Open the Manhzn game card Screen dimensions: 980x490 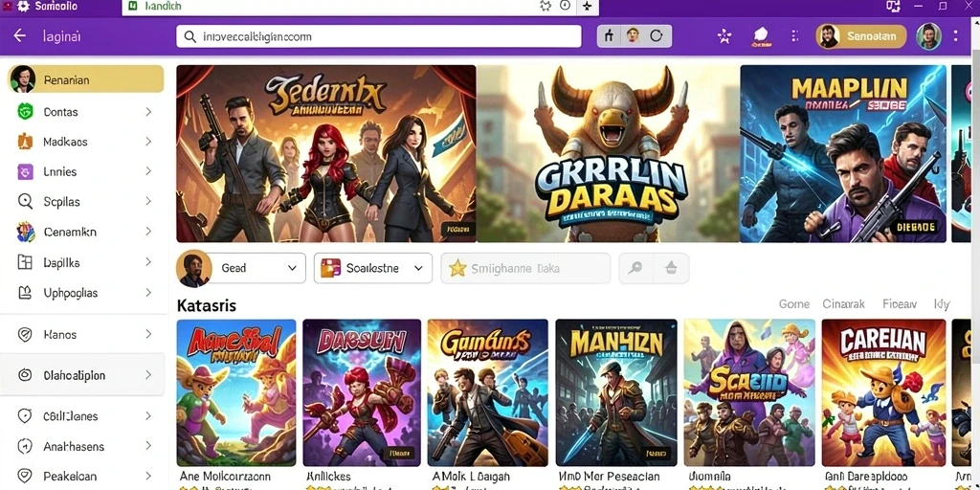[x=616, y=392]
